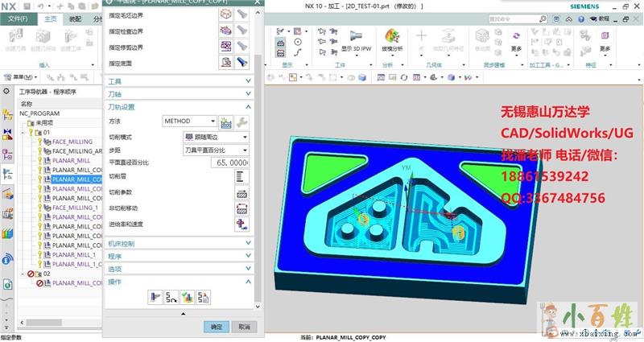644x342 pixels.
Task: Open cutting parameters (切削参数) icon
Action: coord(241,193)
